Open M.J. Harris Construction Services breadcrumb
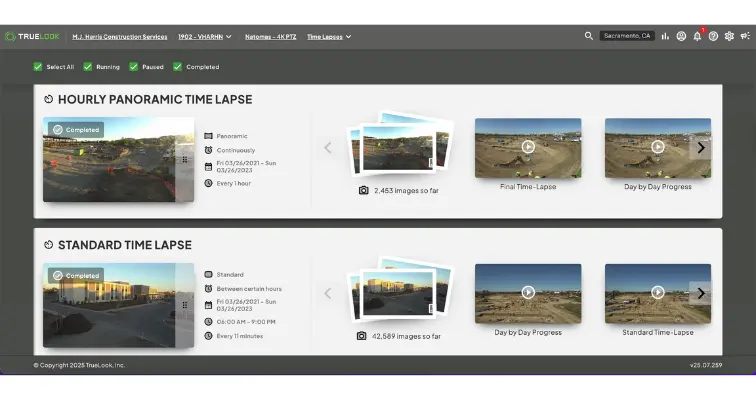 [120, 37]
